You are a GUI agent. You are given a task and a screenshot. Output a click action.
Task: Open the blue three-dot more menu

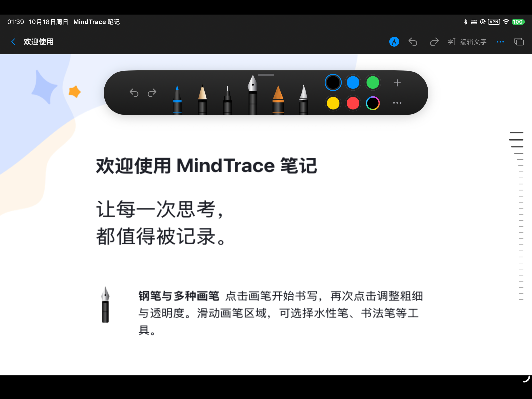(x=500, y=42)
